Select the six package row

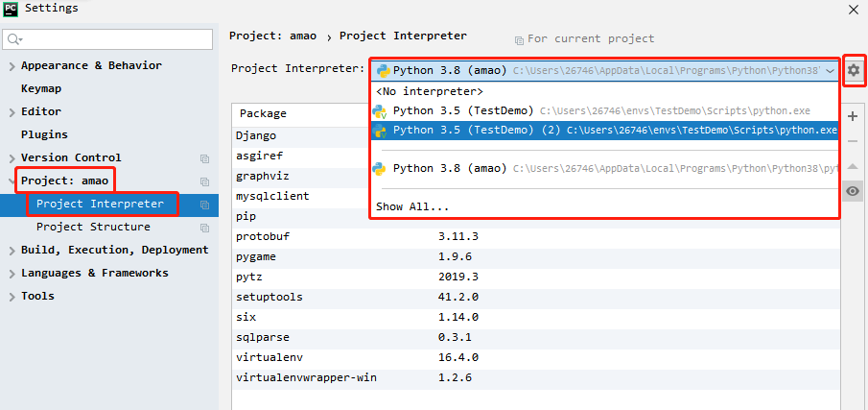536,318
